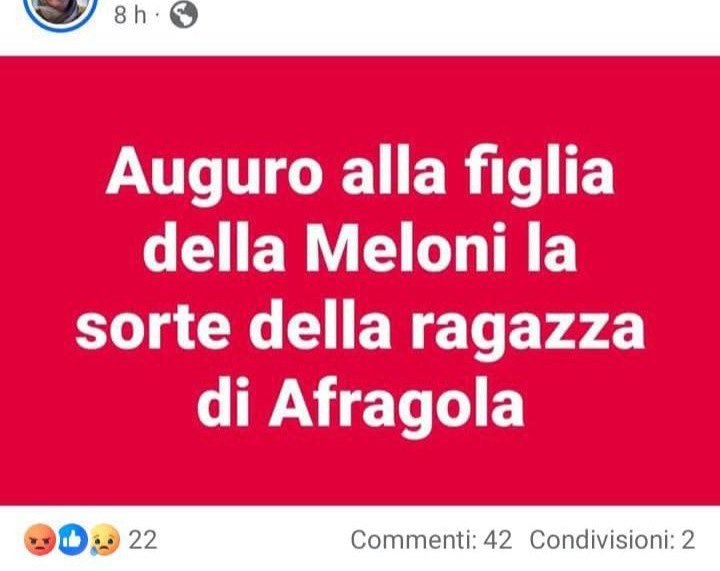
Task: Click the number 42 beside Commenti
Action: pos(497,540)
